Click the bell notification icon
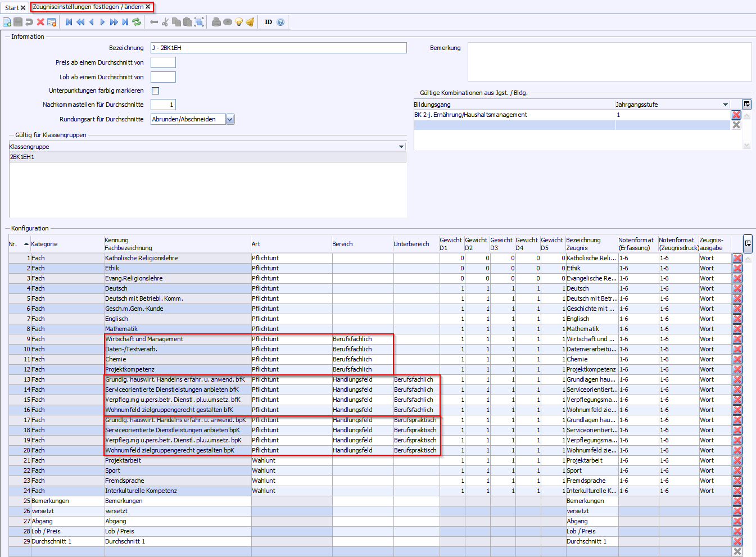The image size is (756, 557). point(250,22)
